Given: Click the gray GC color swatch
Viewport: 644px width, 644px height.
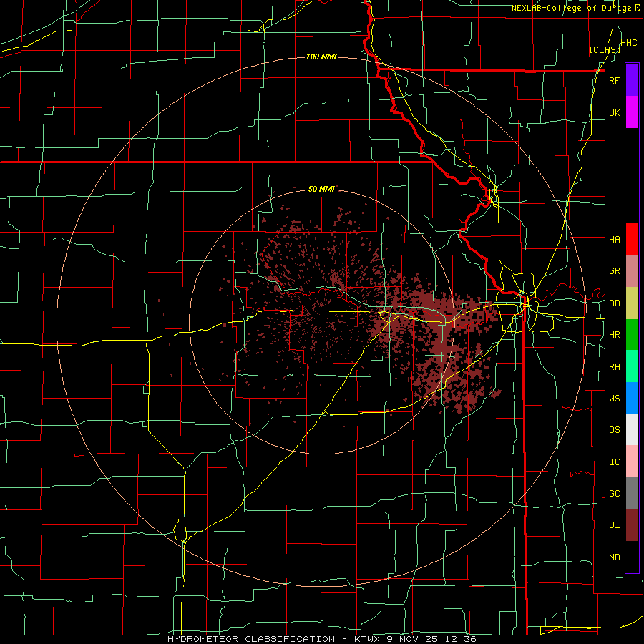Looking at the screenshot, I should pos(632,493).
